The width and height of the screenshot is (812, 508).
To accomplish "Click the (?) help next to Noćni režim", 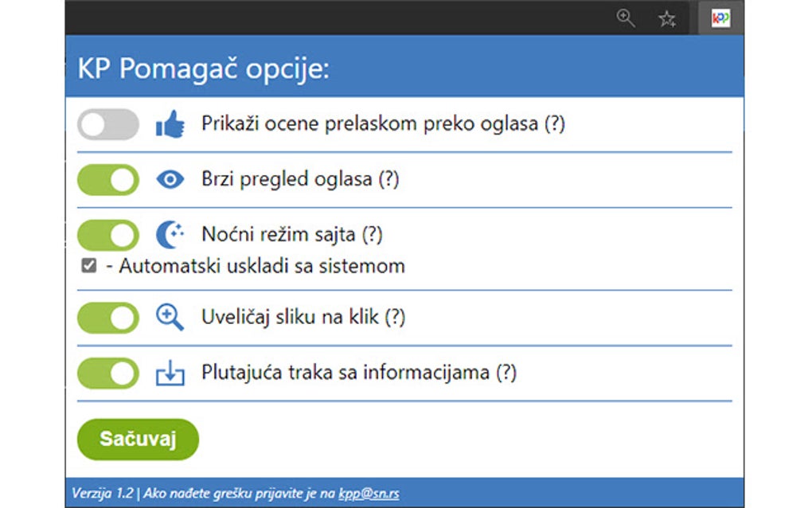I will pyautogui.click(x=373, y=235).
